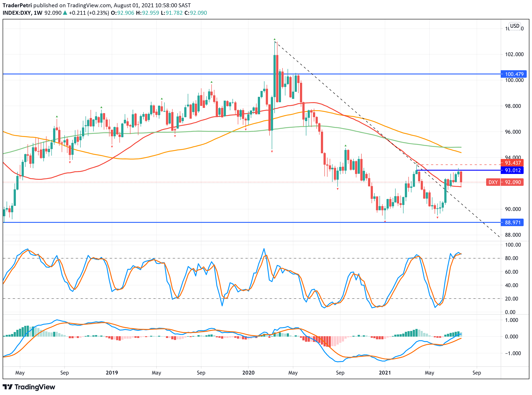Click the DXY tag on price axis
Image resolution: width=532 pixels, height=395 pixels.
point(493,182)
